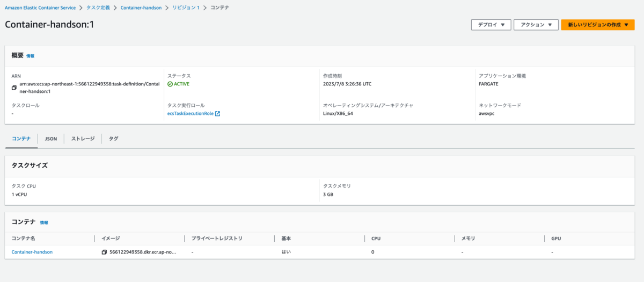Click 新しいリビジョンの作成 button
Screen dimensions: 644x282
coord(598,25)
